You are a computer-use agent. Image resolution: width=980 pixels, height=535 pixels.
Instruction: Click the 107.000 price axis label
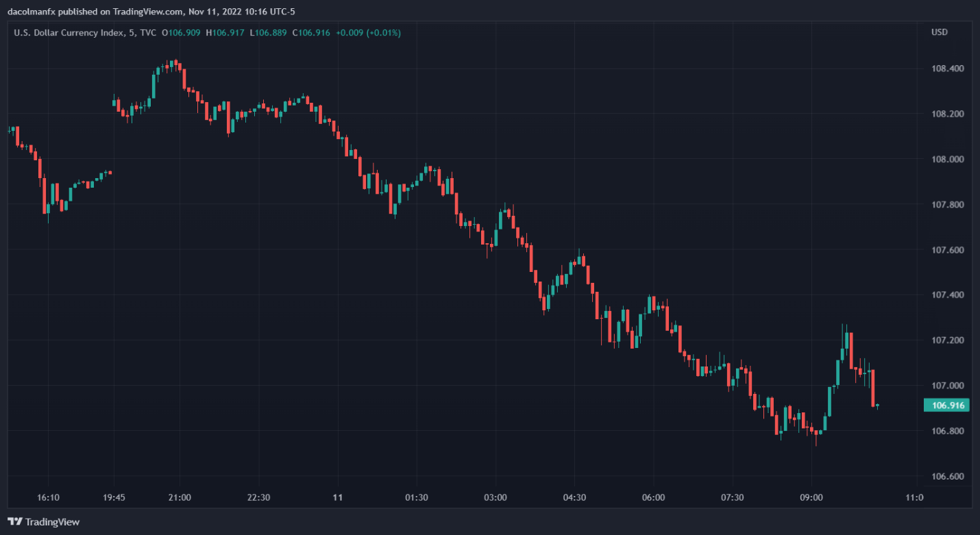949,386
